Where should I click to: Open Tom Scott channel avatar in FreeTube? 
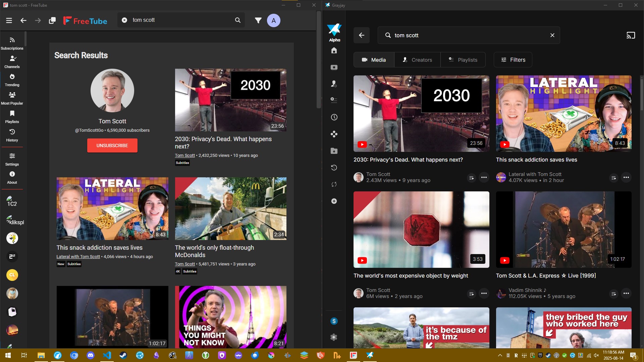click(112, 90)
